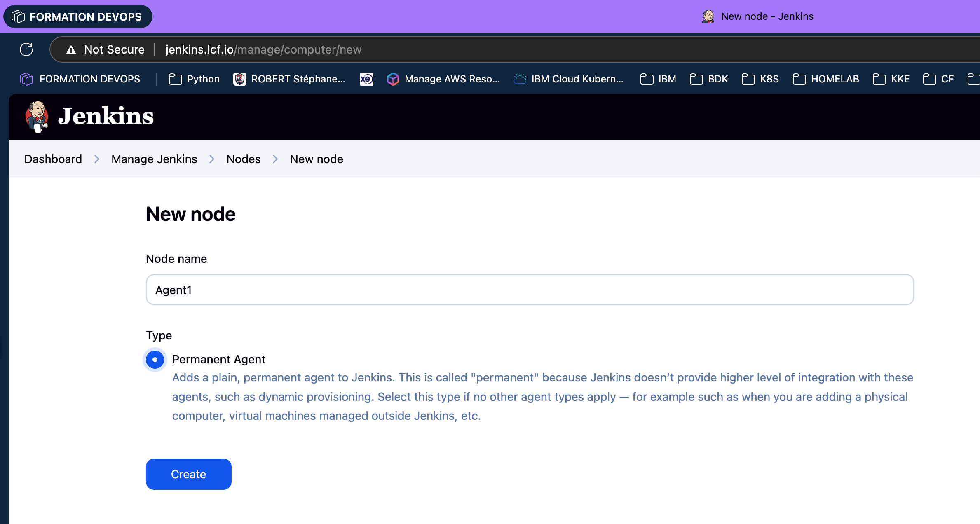This screenshot has height=524, width=980.
Task: Open Manage AWS Resources bookmark
Action: 443,79
